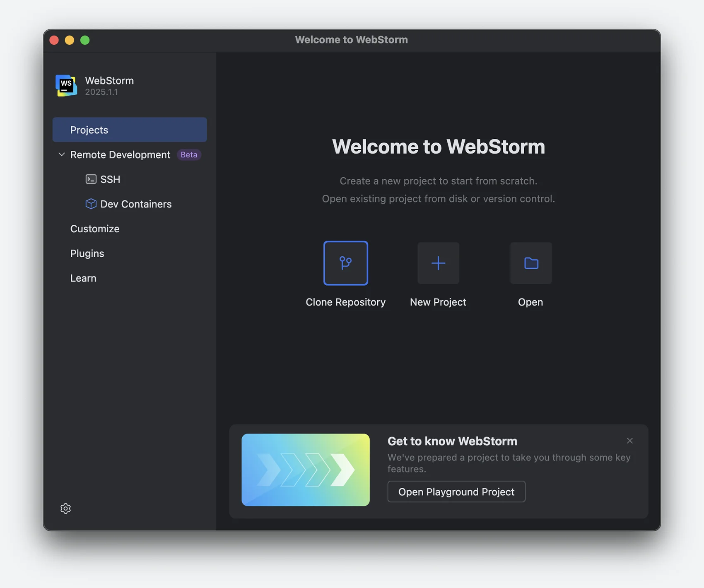Click the Clone Repository branch icon

[345, 263]
